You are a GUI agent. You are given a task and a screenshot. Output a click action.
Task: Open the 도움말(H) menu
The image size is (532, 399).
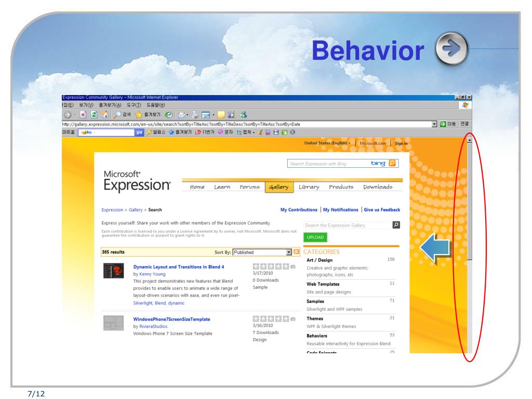pos(155,105)
